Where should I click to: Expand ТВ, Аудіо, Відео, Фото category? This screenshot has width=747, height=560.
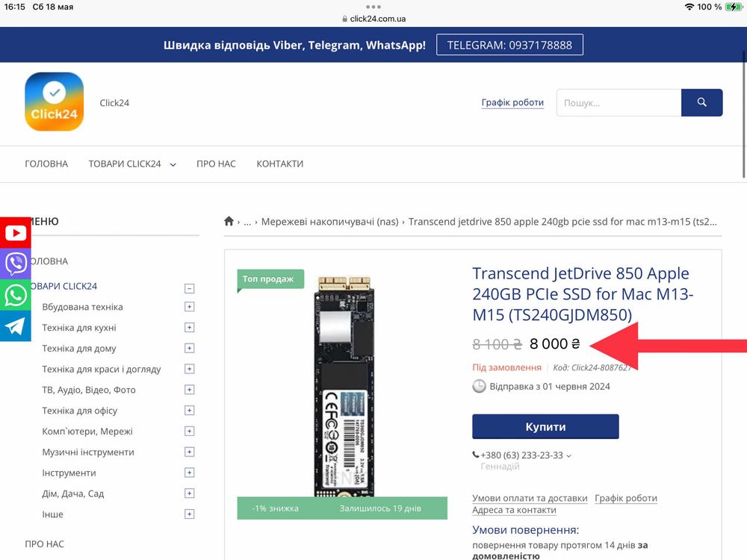pos(189,390)
